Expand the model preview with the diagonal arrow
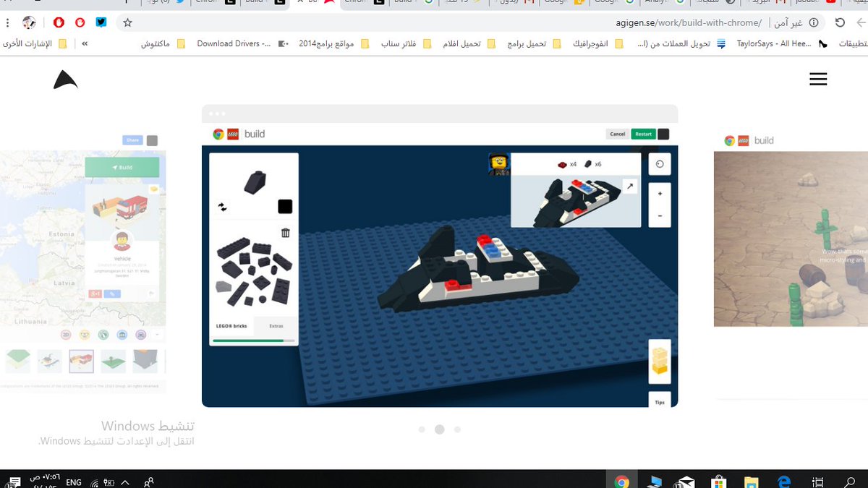 tap(630, 187)
